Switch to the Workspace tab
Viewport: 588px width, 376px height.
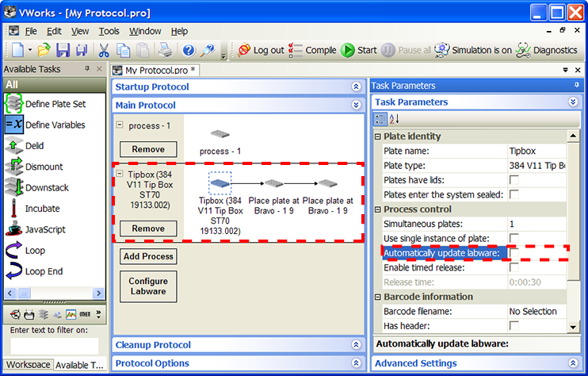(27, 366)
